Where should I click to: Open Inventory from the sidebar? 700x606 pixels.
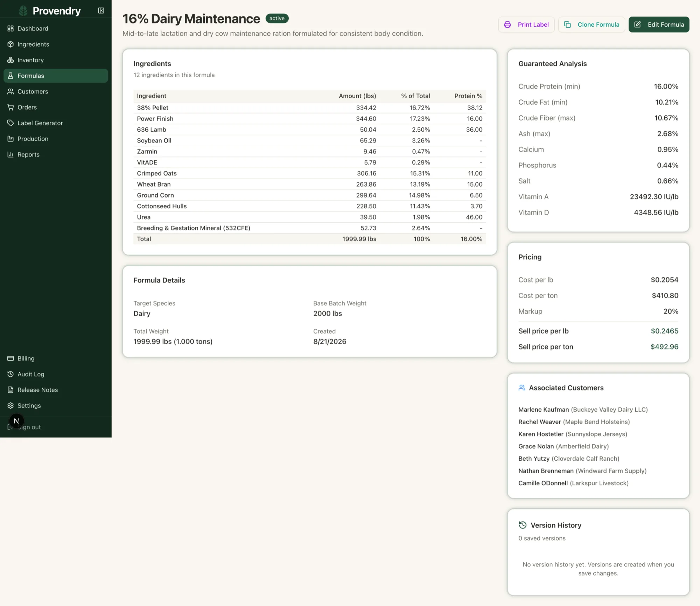56,60
